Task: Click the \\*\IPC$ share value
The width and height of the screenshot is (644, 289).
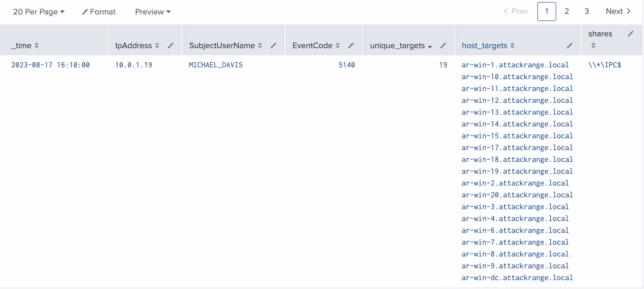Action: pos(604,65)
